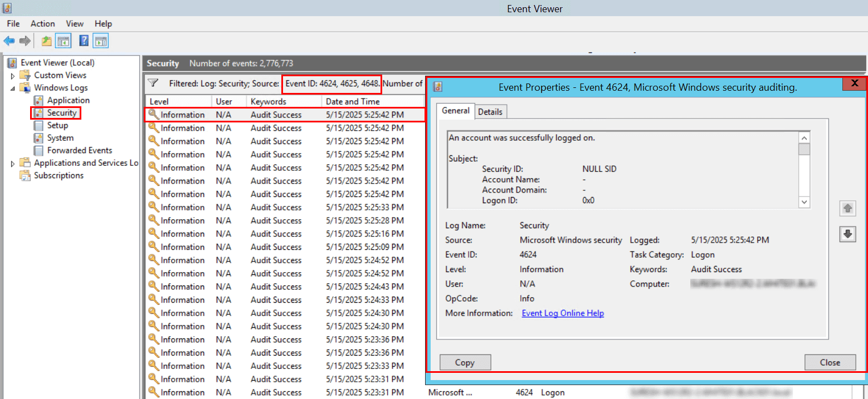Click the down arrow to view the next event

tap(847, 234)
